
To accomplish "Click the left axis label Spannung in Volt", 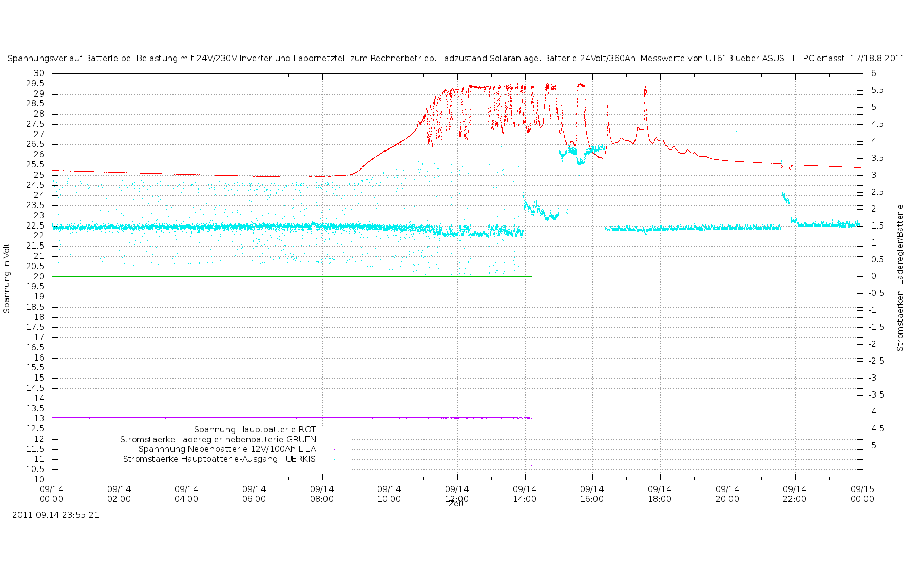I will pos(7,278).
